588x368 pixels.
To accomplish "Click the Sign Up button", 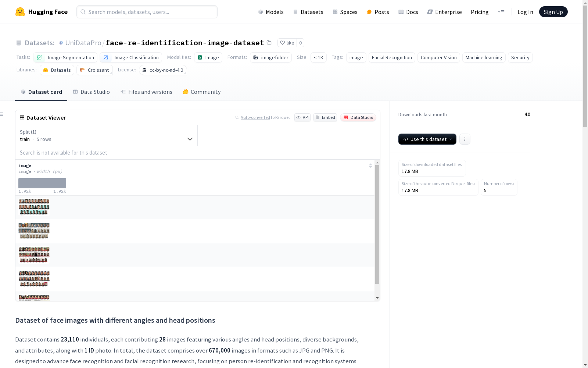I will point(553,12).
